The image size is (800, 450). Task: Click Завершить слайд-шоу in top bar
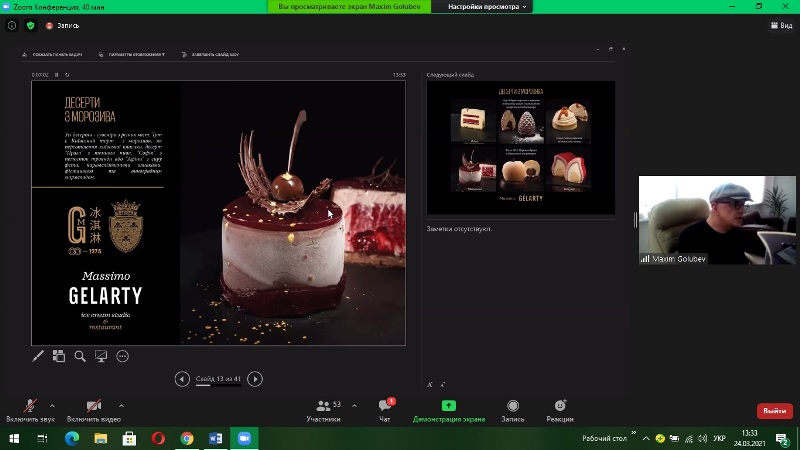pos(214,54)
